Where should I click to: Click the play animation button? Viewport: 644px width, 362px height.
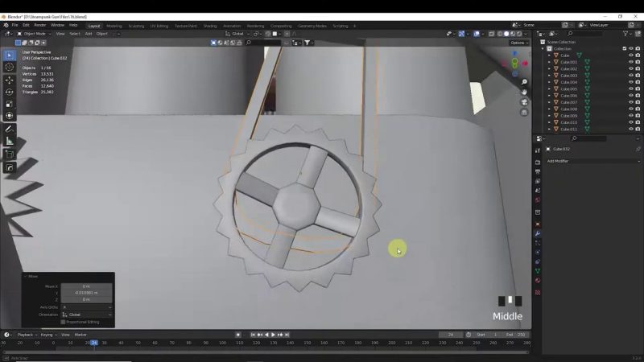273,335
